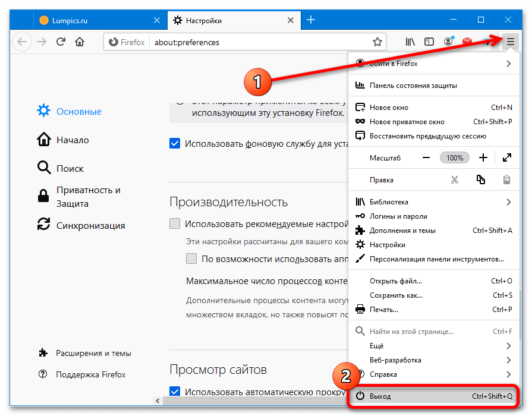The height and width of the screenshot is (416, 532).
Task: Close the Настройки tab
Action: coord(291,20)
